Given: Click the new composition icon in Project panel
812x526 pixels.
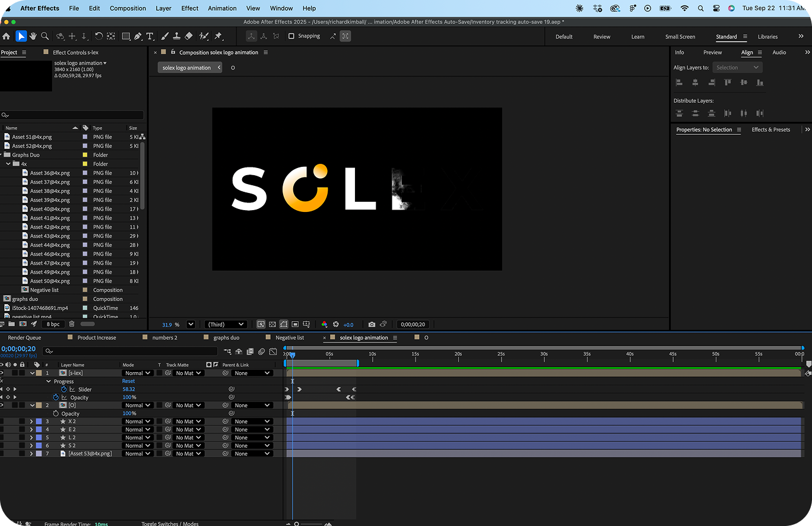Looking at the screenshot, I should pyautogui.click(x=23, y=324).
